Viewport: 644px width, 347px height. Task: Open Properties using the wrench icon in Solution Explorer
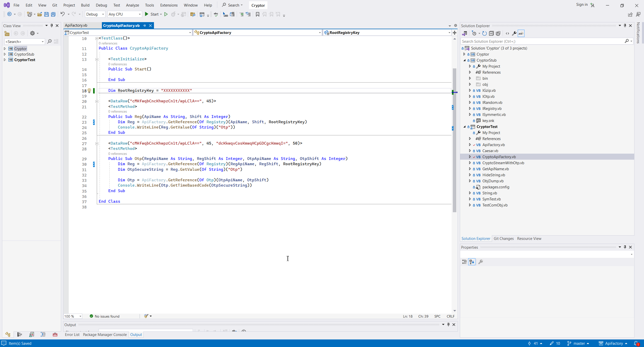[x=514, y=33]
